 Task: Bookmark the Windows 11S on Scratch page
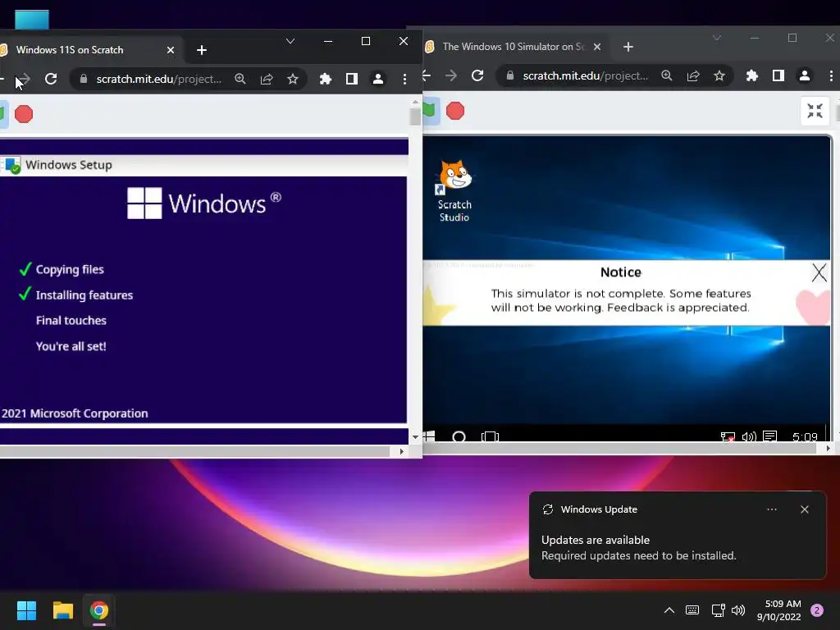[293, 79]
